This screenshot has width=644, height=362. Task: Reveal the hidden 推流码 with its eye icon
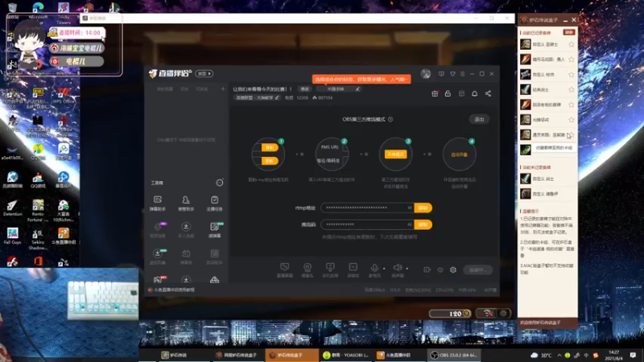pyautogui.click(x=410, y=224)
